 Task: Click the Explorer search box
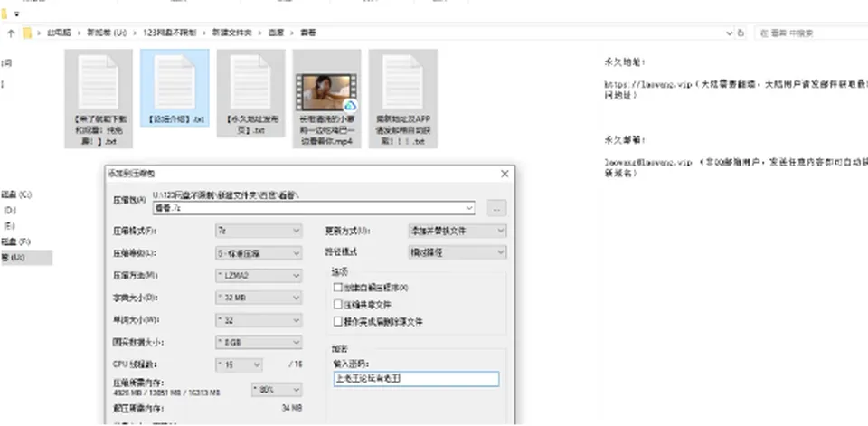point(811,33)
